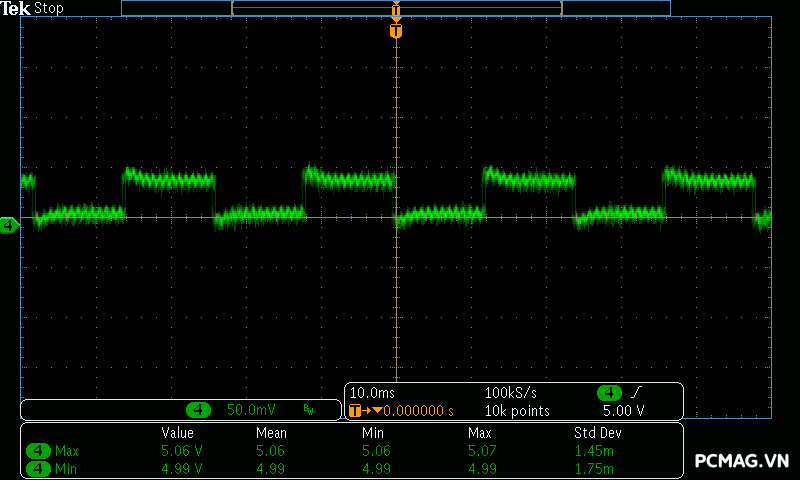The height and width of the screenshot is (480, 800).
Task: Select the channel 4 ground marker on left edge
Action: point(9,226)
